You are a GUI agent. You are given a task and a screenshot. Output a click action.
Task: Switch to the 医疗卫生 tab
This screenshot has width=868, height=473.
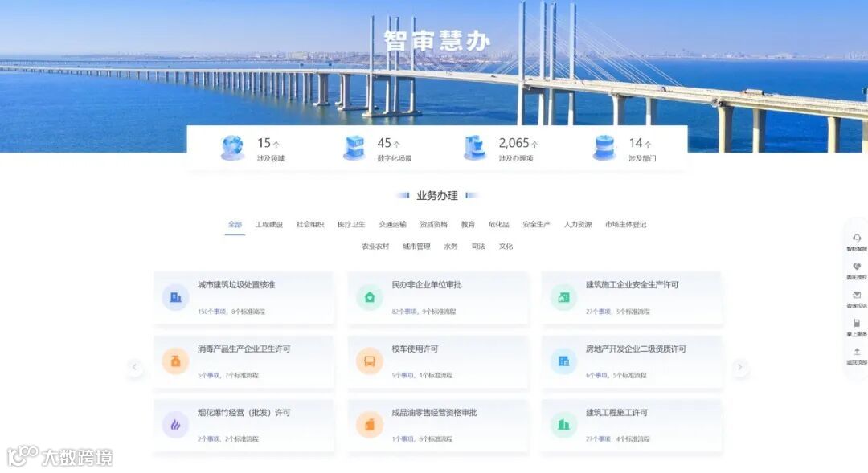[x=351, y=225]
